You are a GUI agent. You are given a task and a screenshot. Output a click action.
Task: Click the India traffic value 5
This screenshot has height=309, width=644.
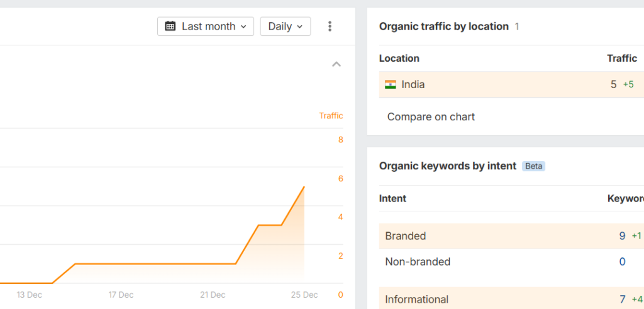(614, 84)
